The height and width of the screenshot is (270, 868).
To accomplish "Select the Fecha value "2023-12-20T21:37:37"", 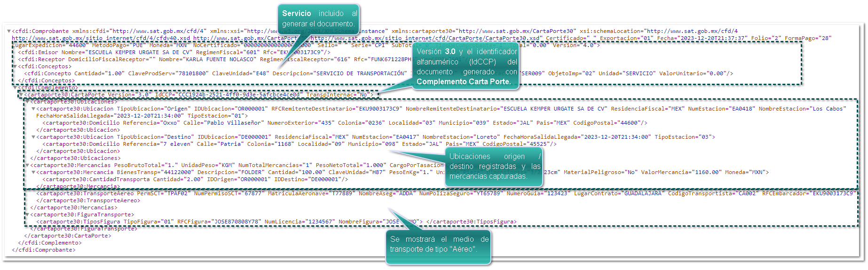I will pyautogui.click(x=711, y=38).
